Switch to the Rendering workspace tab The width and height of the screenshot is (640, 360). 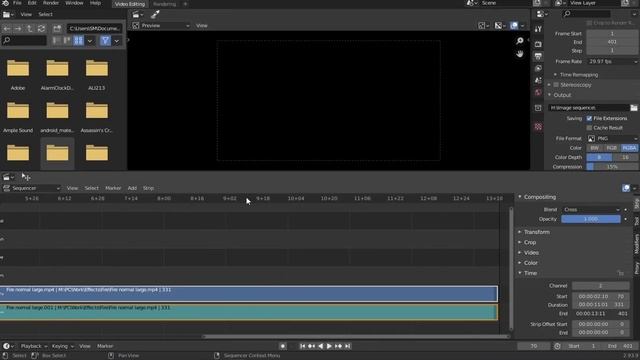164,4
